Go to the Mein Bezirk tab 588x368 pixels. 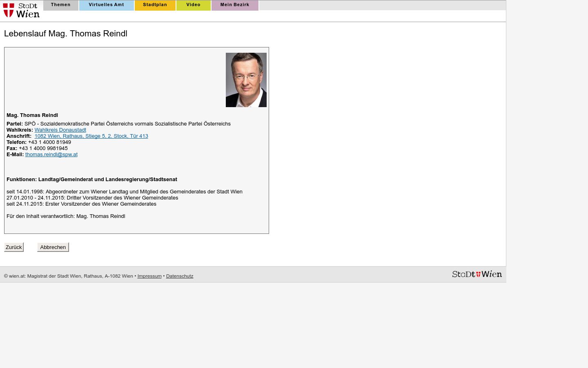coord(235,5)
